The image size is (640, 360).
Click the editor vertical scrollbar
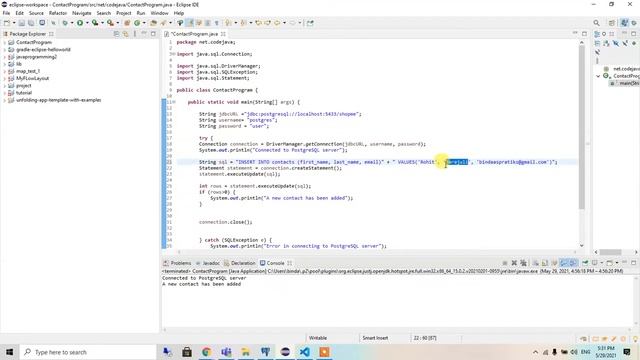[x=581, y=127]
